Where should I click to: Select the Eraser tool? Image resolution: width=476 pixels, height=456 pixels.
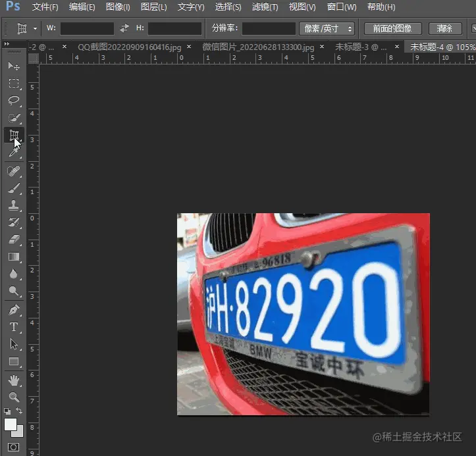14,240
